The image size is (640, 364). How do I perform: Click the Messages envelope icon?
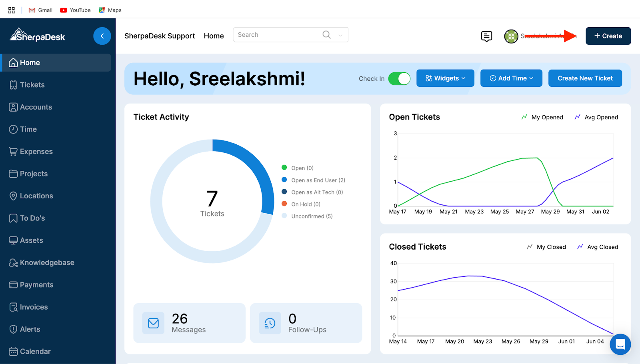tap(153, 323)
